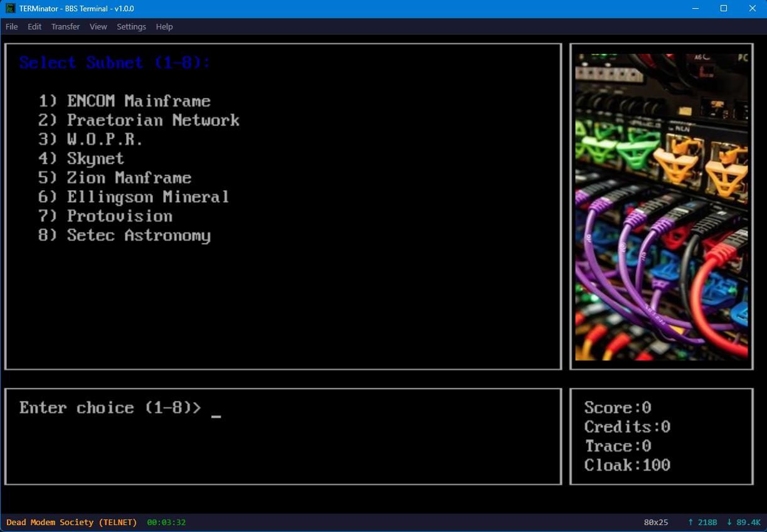Click the network cables image panel
767x532 pixels.
coord(661,205)
